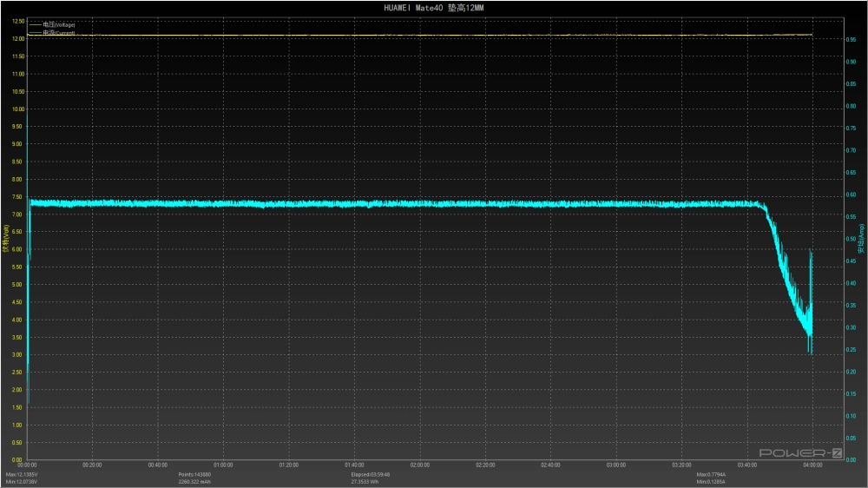Click the 03:40:00 time axis label

pos(747,465)
